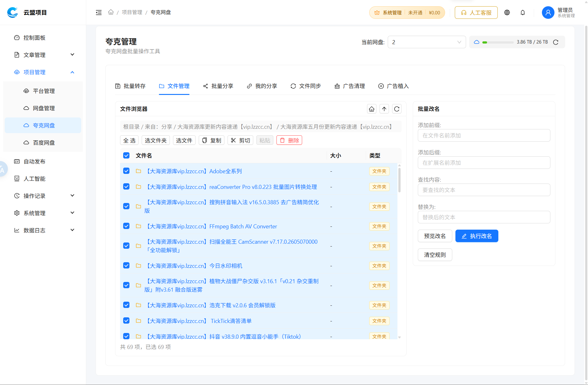
Task: Refresh the file browser list
Action: [396, 109]
